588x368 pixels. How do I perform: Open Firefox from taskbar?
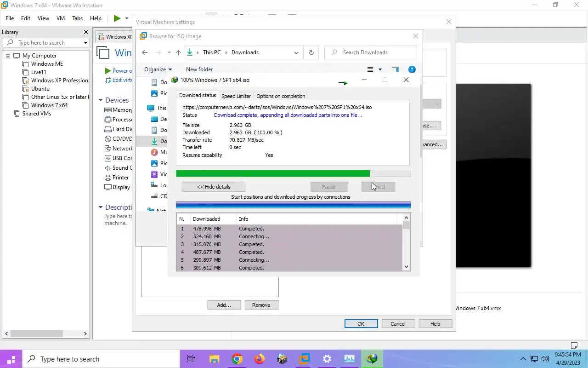click(260, 359)
